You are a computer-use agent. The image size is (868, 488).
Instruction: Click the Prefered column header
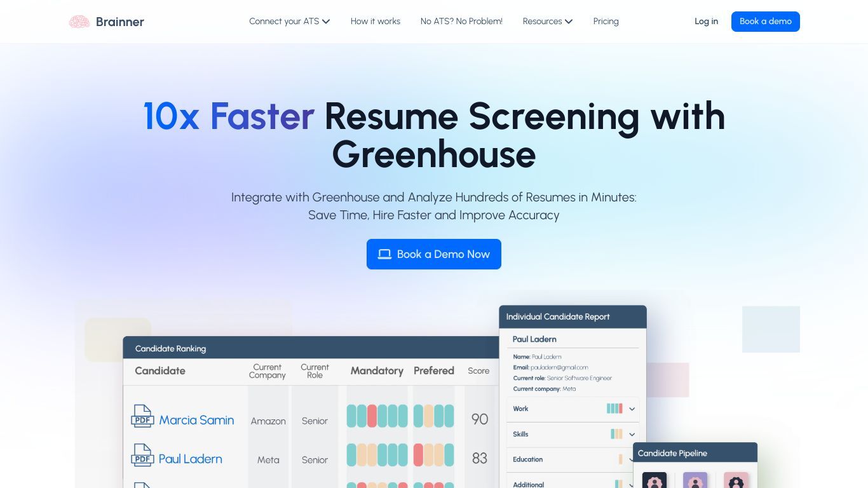pyautogui.click(x=434, y=370)
